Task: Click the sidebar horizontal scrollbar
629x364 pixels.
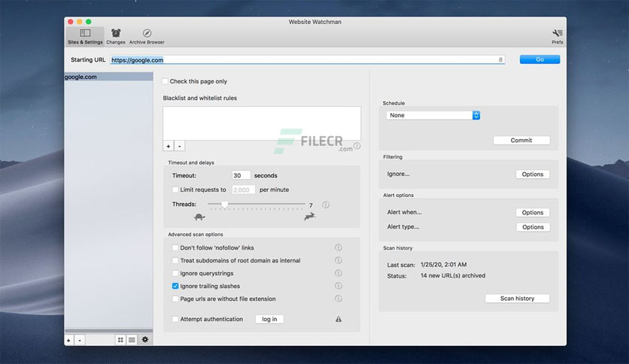Action: coord(108,331)
